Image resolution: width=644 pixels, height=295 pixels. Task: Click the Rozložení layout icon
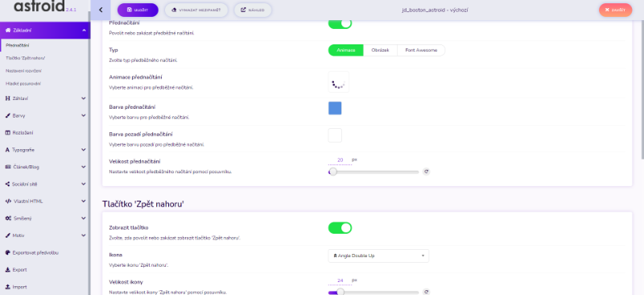click(8, 132)
